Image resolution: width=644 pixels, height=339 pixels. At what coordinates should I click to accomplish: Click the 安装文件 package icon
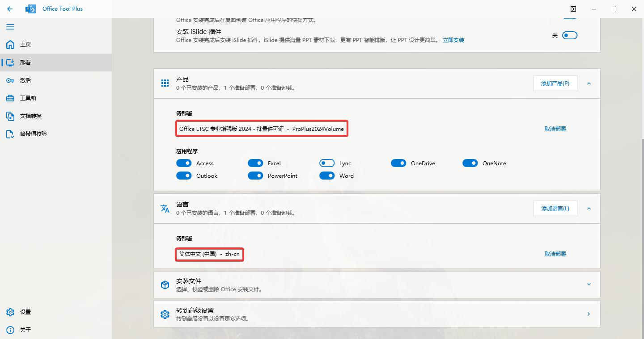[165, 285]
